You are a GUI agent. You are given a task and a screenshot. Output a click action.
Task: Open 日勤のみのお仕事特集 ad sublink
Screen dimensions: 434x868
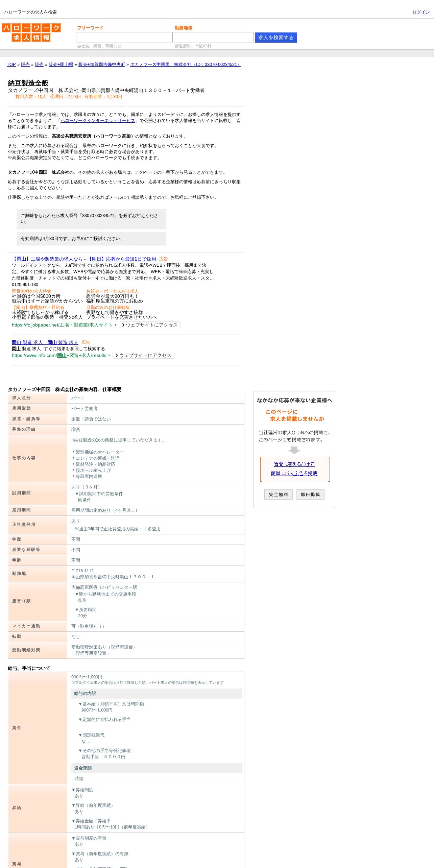click(x=108, y=307)
